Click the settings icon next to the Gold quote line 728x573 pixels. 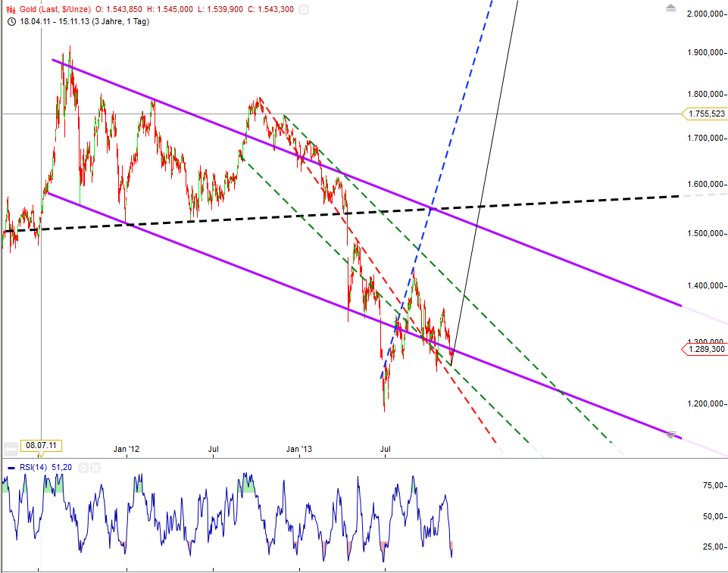tap(304, 10)
